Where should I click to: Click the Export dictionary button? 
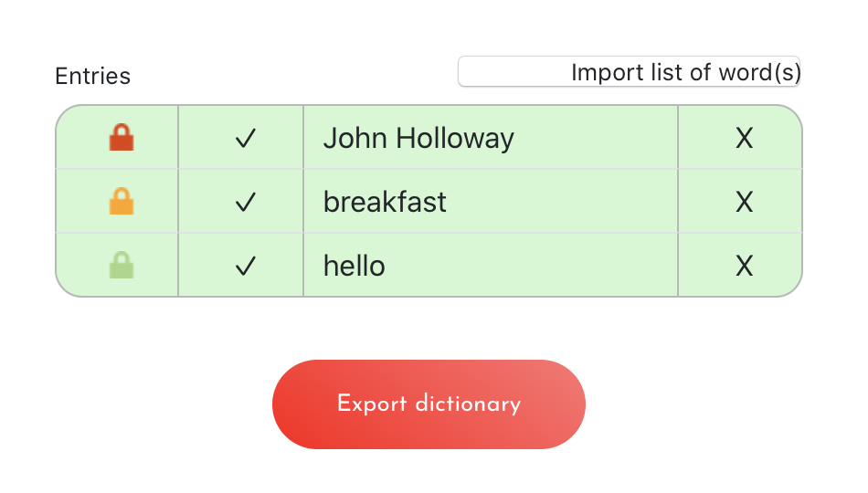[x=429, y=404]
